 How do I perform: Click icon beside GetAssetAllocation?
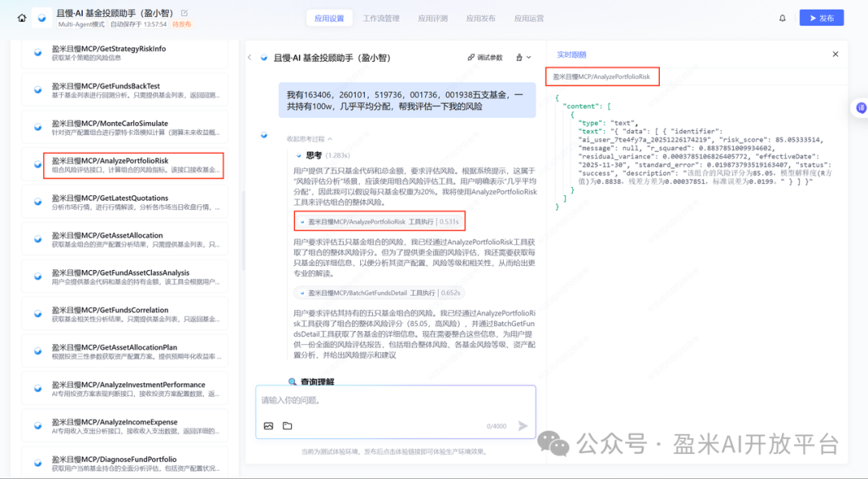click(x=38, y=239)
